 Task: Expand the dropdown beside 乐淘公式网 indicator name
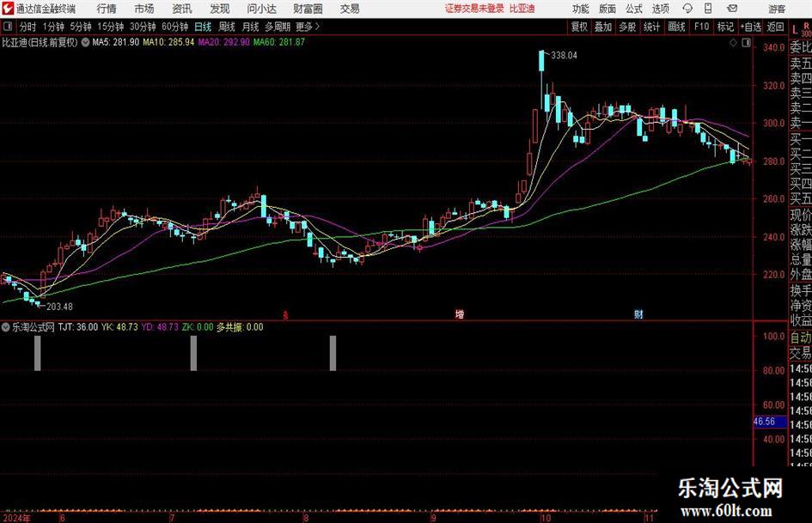click(6, 327)
